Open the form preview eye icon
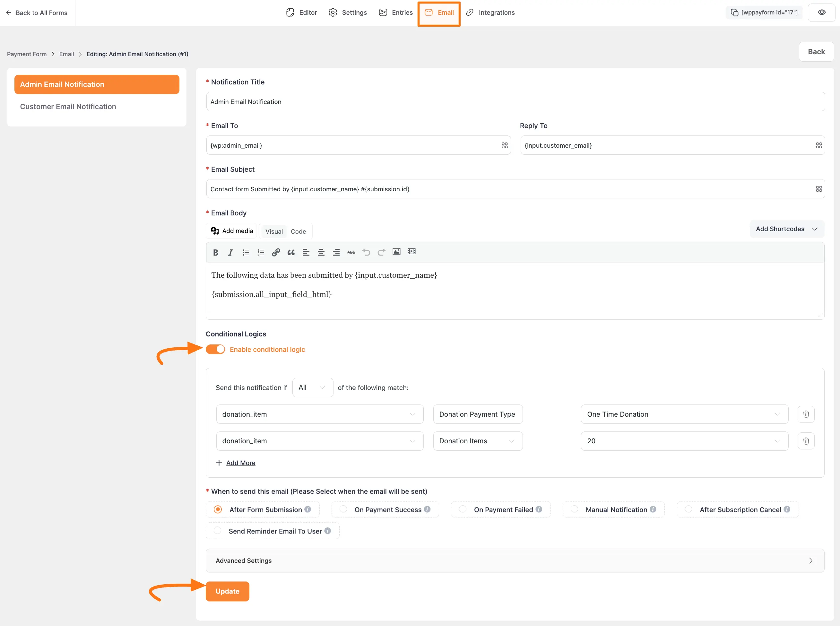This screenshot has width=840, height=626. click(821, 12)
